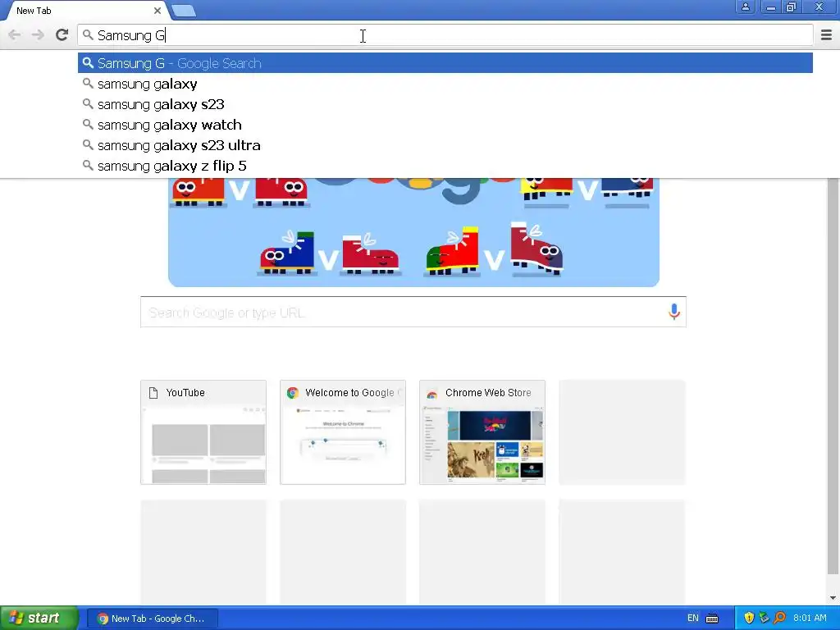The height and width of the screenshot is (630, 840).
Task: Close the New Tab tab
Action: click(x=157, y=10)
